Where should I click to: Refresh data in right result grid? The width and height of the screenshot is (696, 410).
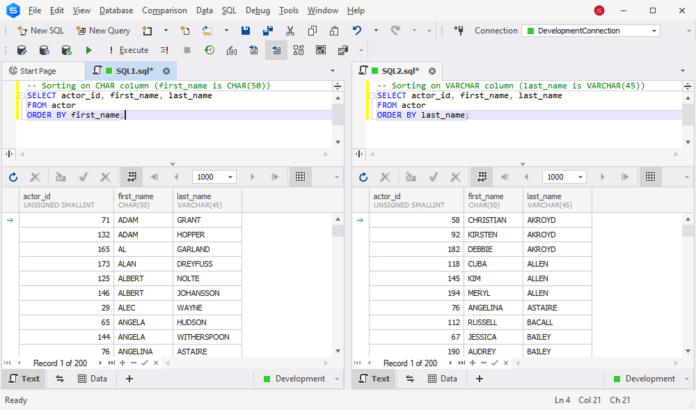[x=363, y=177]
